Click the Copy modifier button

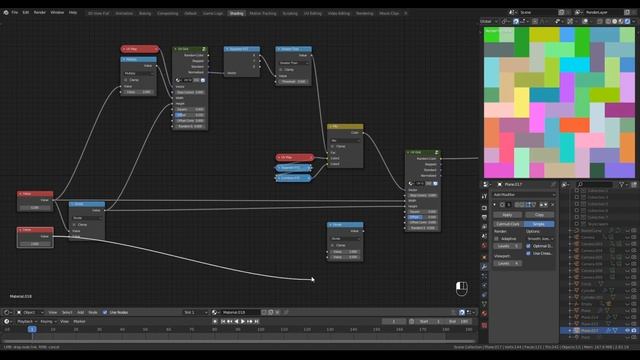(x=539, y=215)
